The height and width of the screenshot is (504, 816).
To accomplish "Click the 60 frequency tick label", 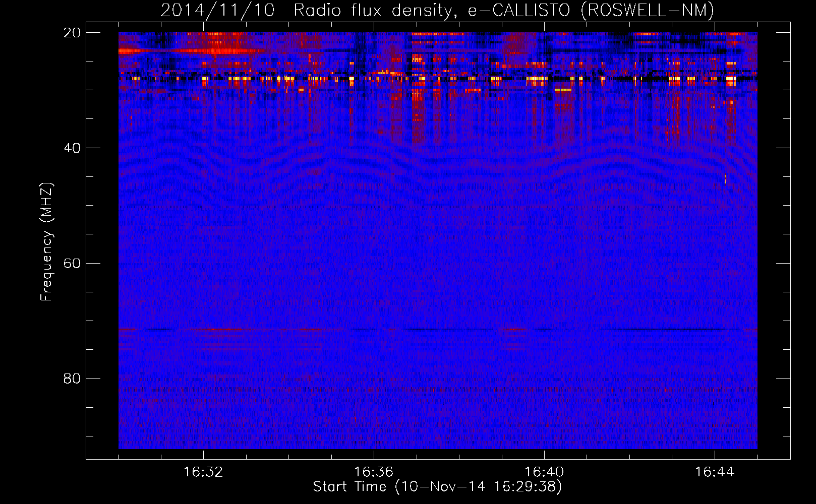I will click(x=72, y=264).
